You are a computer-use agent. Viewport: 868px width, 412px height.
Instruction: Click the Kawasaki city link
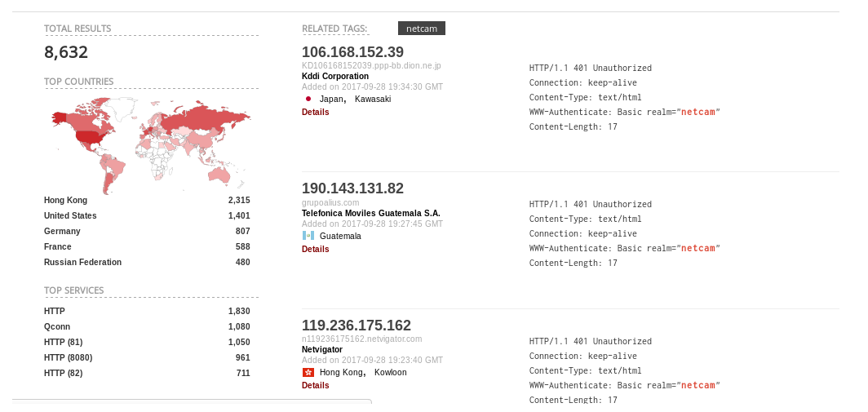pos(373,99)
